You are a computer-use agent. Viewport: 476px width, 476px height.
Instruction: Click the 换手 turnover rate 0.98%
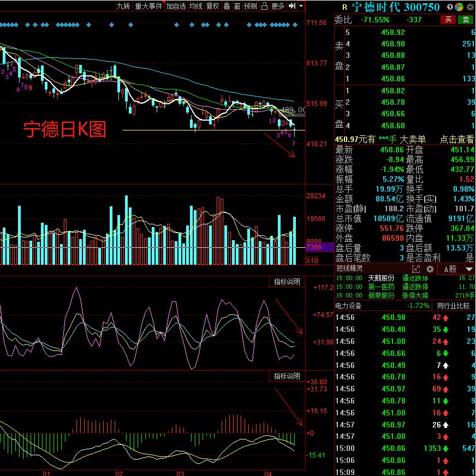[463, 189]
